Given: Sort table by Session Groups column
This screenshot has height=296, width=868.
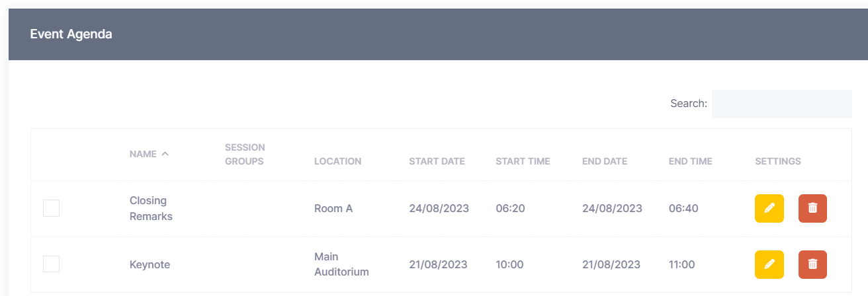Looking at the screenshot, I should [x=244, y=154].
